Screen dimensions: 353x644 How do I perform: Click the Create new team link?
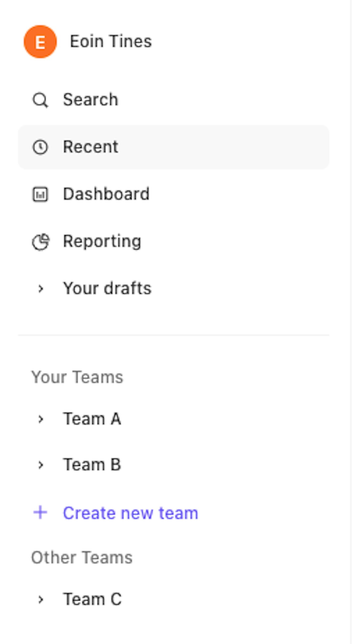(x=131, y=513)
